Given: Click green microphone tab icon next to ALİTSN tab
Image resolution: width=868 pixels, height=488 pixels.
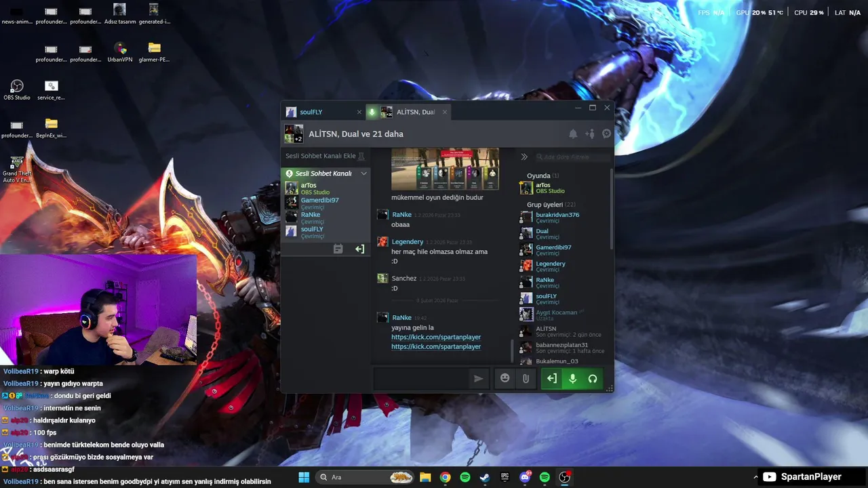Looking at the screenshot, I should click(372, 112).
